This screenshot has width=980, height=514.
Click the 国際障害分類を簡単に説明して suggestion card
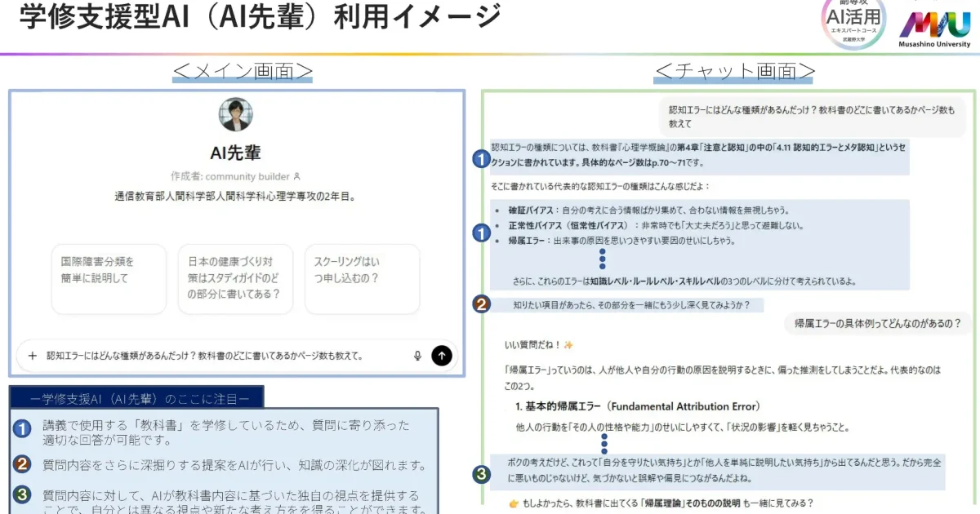click(x=109, y=277)
